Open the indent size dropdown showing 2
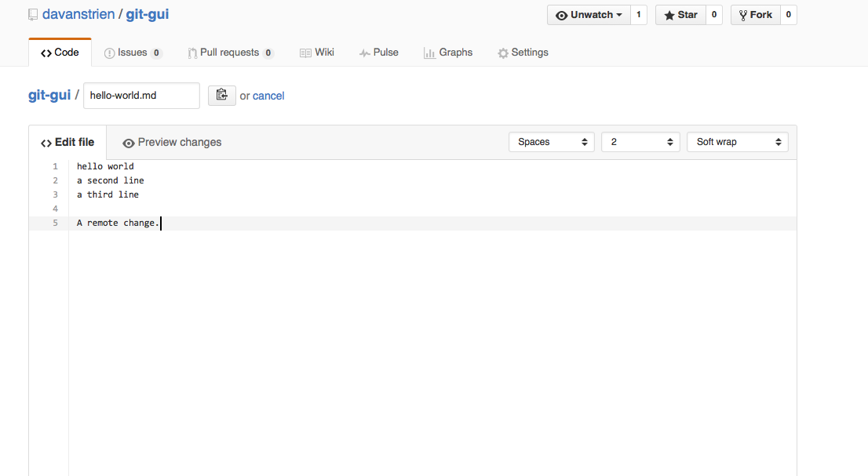The image size is (868, 476). (639, 142)
